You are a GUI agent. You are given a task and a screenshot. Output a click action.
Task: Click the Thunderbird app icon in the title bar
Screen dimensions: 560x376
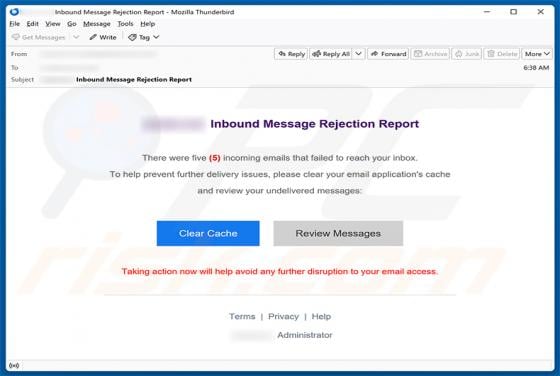coord(14,12)
